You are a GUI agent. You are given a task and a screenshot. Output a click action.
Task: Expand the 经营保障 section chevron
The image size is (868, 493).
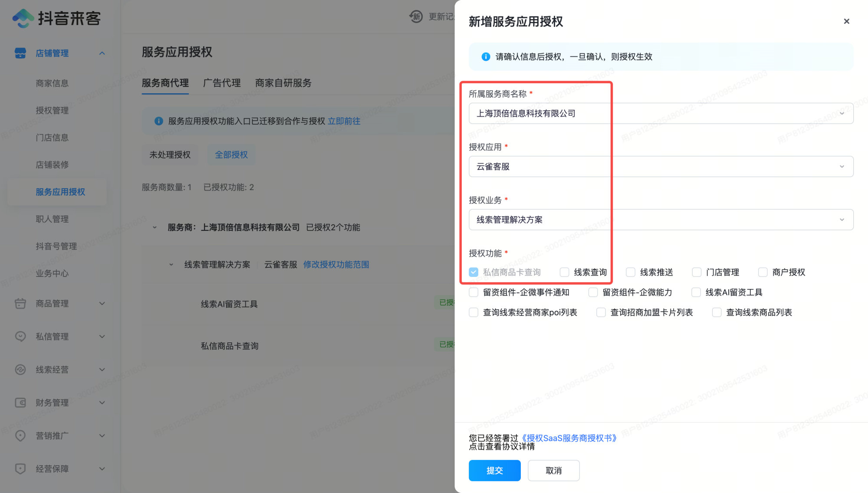click(x=102, y=469)
